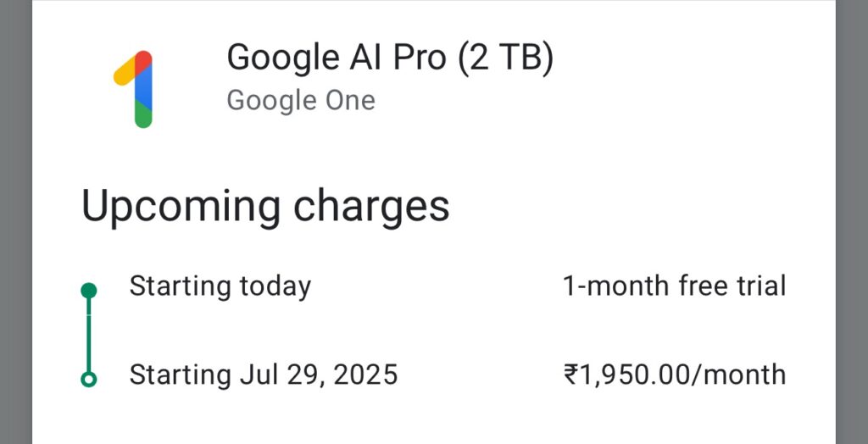This screenshot has height=444, width=868.
Task: Click the filled green timeline dot
Action: click(x=88, y=290)
